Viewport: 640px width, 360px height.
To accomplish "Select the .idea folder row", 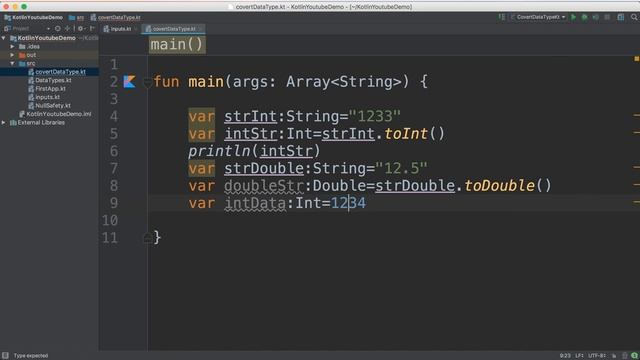I will [49, 47].
